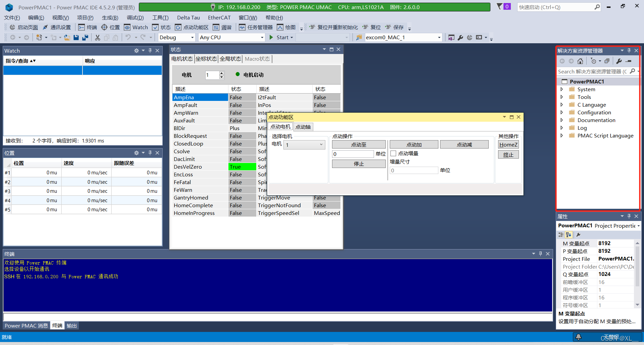Click the terminal command input field
Screen dimensions: 644x345
(278, 317)
